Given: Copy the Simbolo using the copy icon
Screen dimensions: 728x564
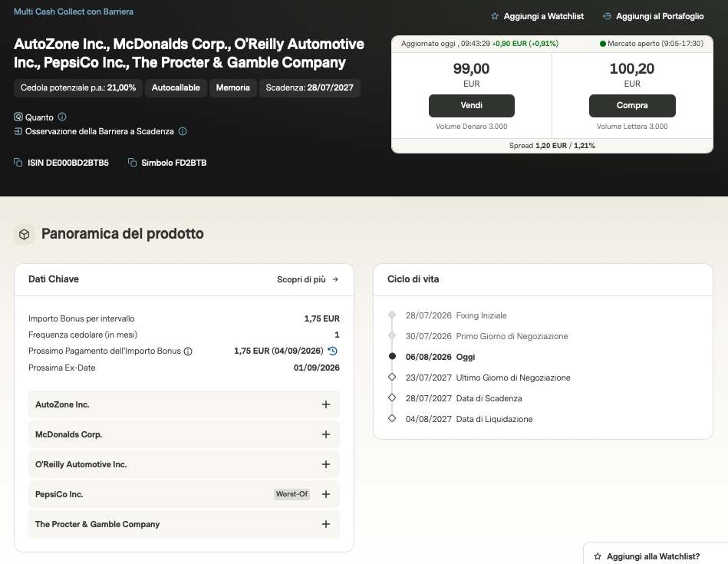Looking at the screenshot, I should [132, 162].
